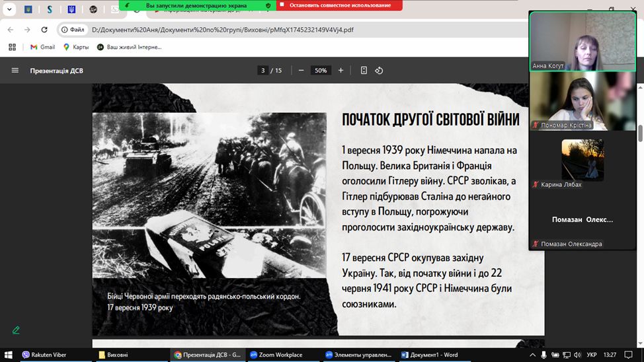This screenshot has width=644, height=362.
Task: Open the PDF sidebar menu icon
Action: pyautogui.click(x=15, y=71)
